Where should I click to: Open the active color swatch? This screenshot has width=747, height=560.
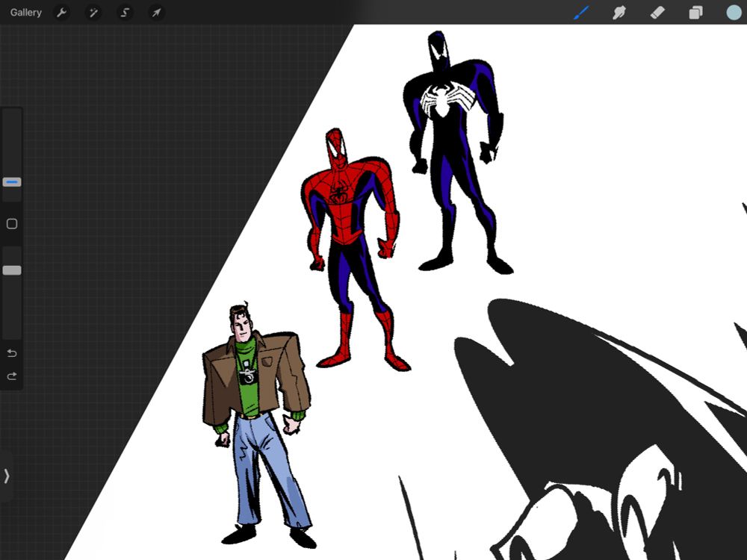[x=734, y=13]
